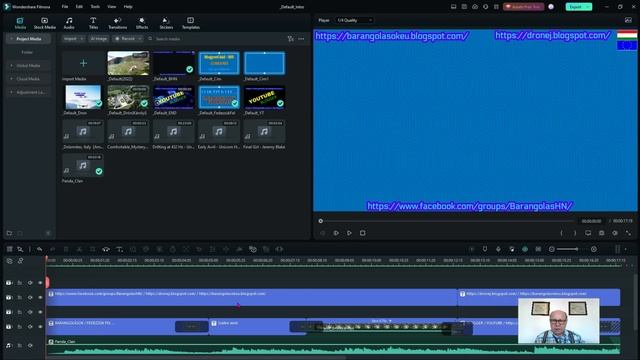Expand the Global Media section
The height and width of the screenshot is (360, 640).
pos(11,65)
